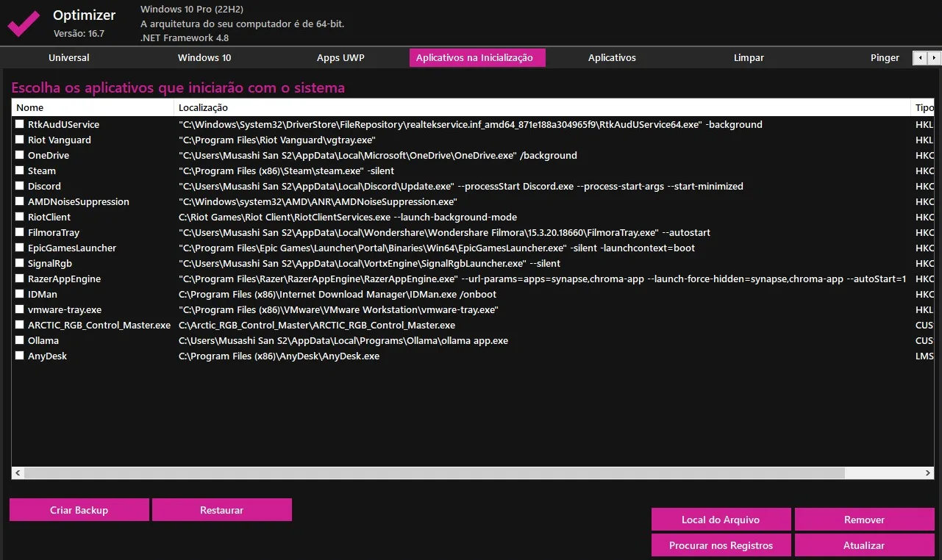Image resolution: width=942 pixels, height=560 pixels.
Task: Check AMDNoiseSuppression in the list
Action: coord(20,202)
